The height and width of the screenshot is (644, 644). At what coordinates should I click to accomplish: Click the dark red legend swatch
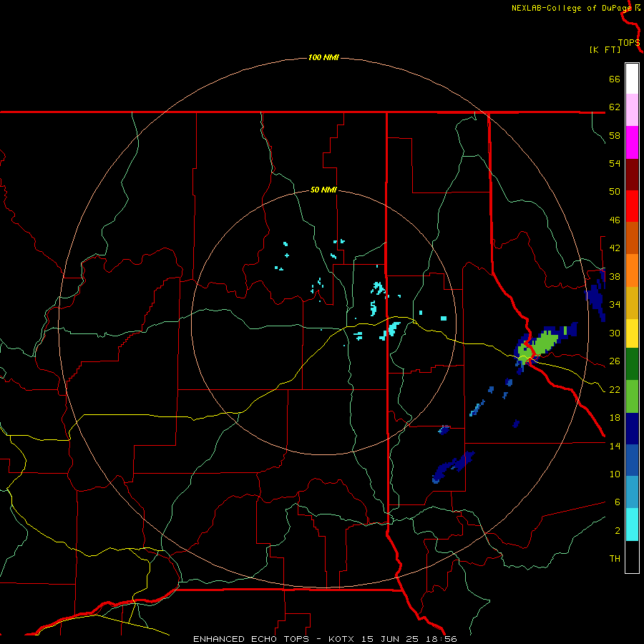tap(632, 175)
